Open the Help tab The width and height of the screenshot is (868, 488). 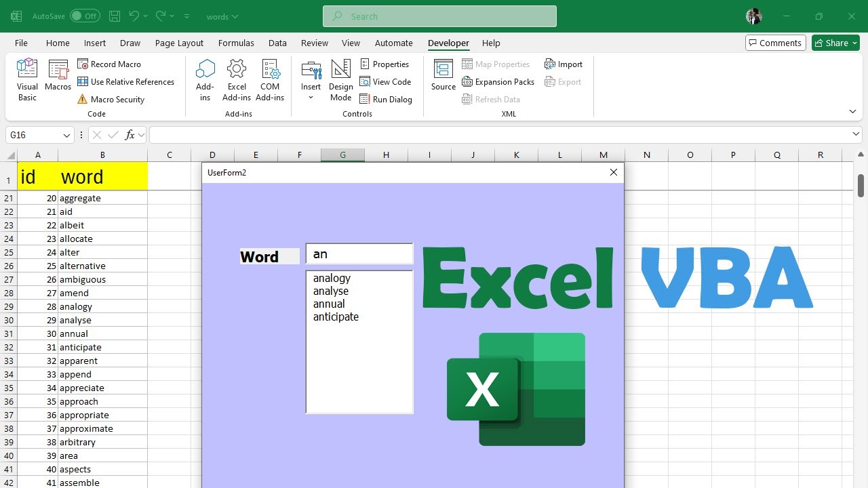click(x=491, y=43)
